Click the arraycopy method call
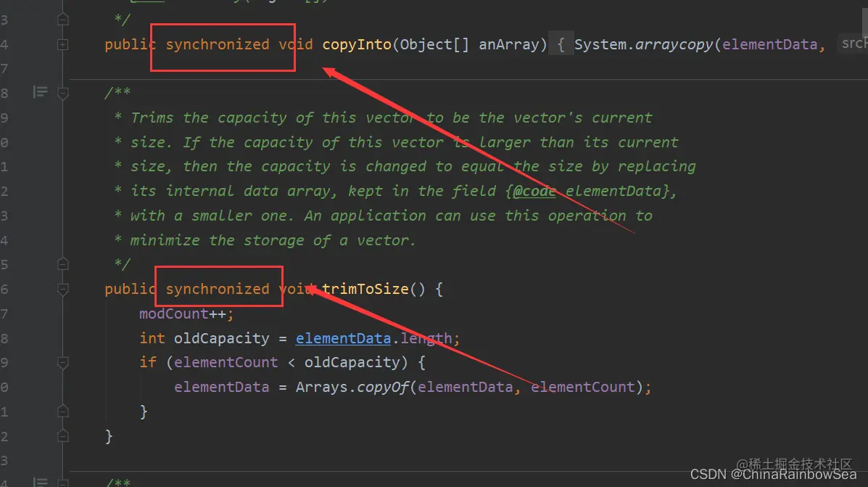Image resolution: width=868 pixels, height=487 pixels. (x=674, y=44)
